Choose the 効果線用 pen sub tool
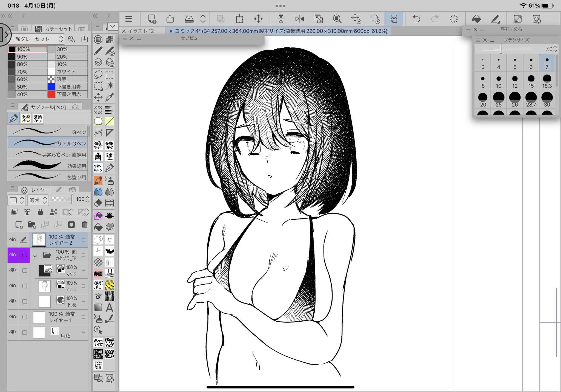This screenshot has width=561, height=392. 48,165
